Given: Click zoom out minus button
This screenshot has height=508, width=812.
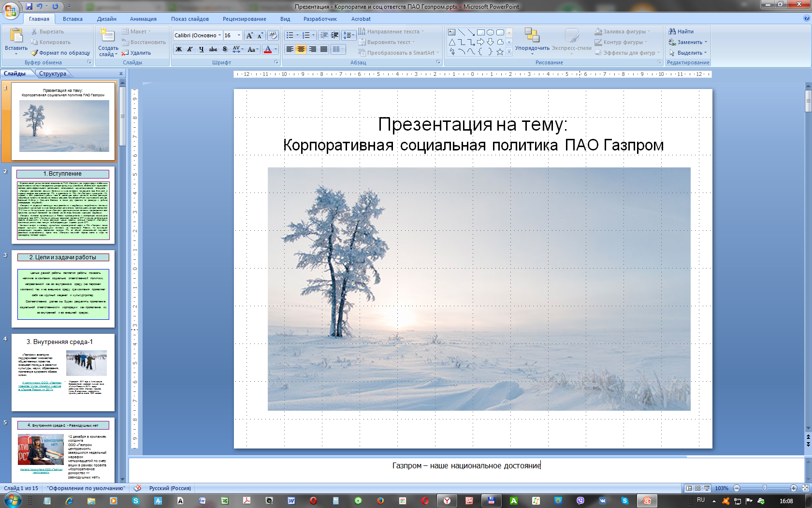Looking at the screenshot, I should click(737, 488).
